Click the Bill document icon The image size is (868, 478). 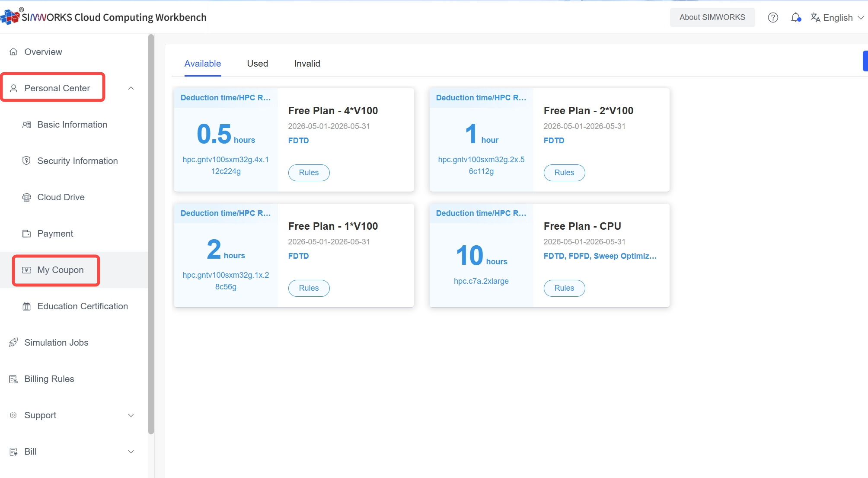click(x=13, y=452)
